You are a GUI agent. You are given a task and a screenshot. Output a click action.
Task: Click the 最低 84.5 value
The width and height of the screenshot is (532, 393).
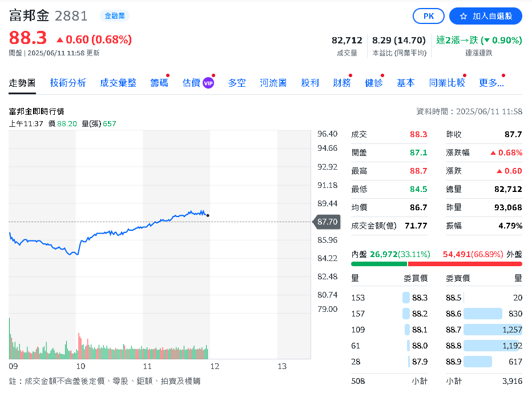(x=418, y=189)
